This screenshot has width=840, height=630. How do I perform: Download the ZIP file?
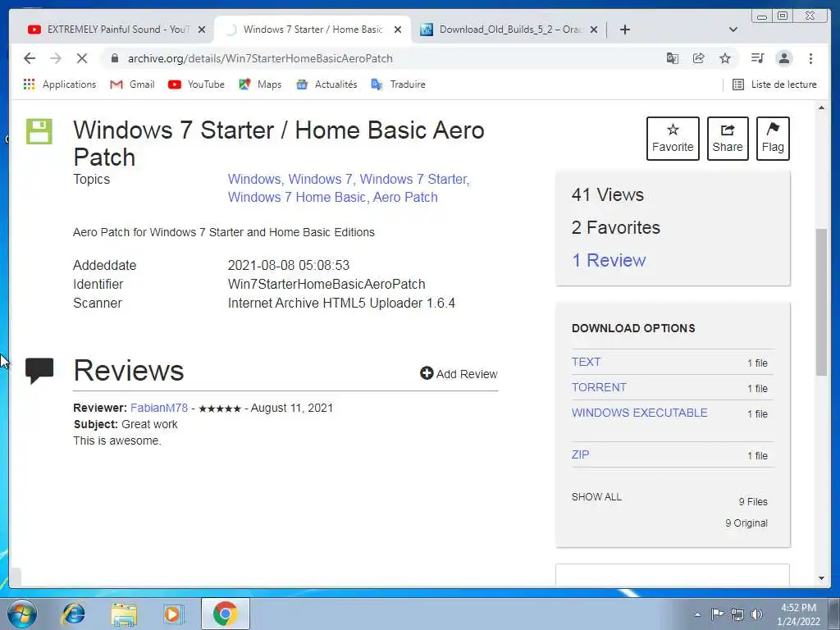[x=580, y=454]
